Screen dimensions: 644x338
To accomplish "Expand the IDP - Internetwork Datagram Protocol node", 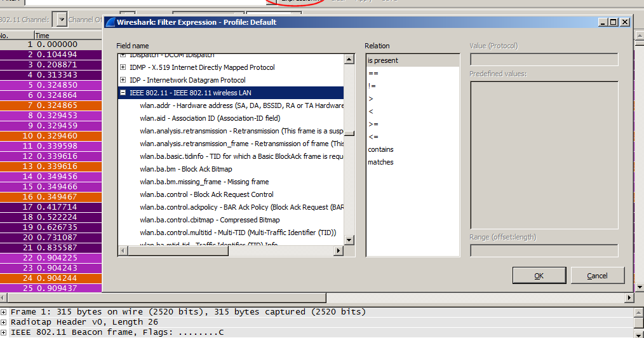I will (x=123, y=79).
